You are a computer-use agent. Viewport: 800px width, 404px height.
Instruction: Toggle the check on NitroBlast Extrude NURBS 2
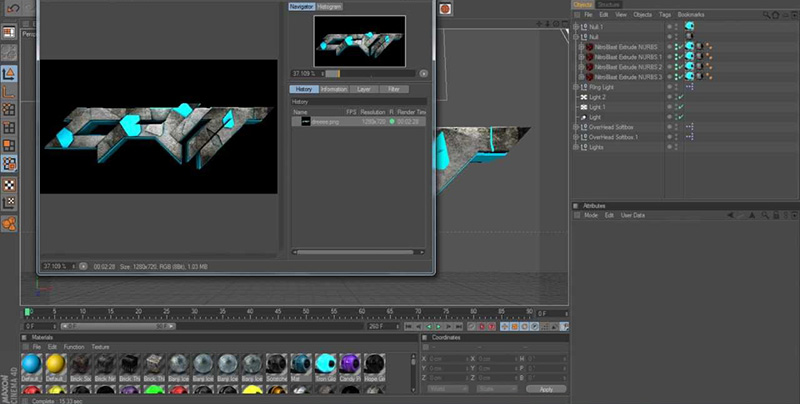point(681,67)
